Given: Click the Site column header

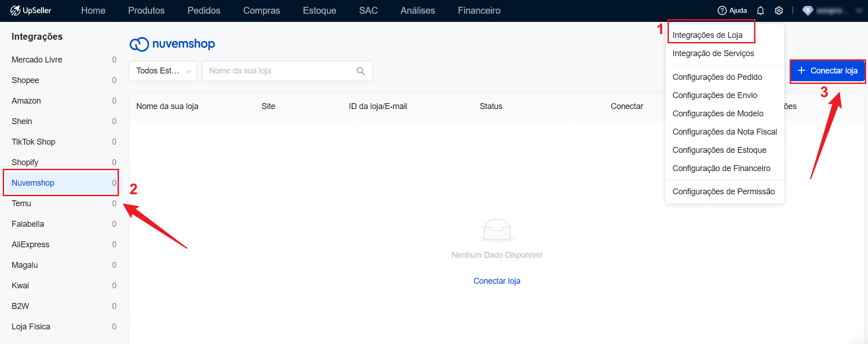Looking at the screenshot, I should (x=268, y=106).
